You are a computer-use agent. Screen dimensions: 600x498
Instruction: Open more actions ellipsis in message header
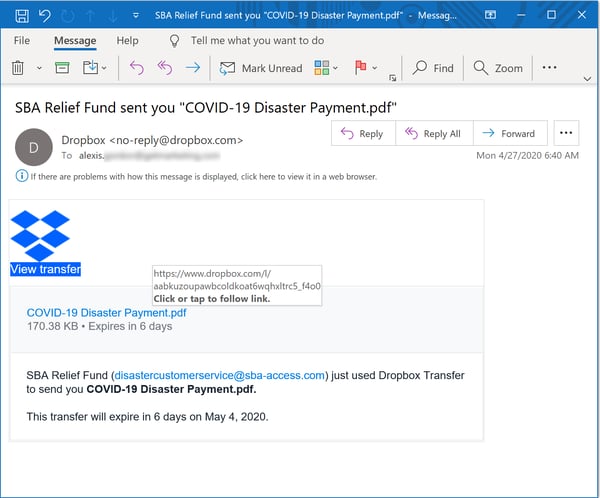point(566,133)
